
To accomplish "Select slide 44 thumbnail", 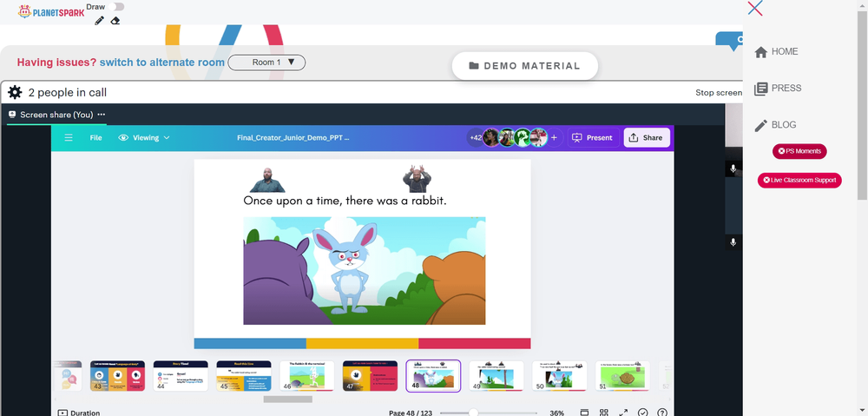I will [x=181, y=375].
